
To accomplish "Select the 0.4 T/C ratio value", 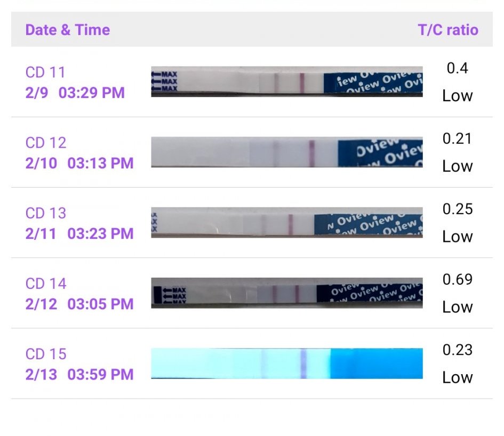I will (x=458, y=68).
